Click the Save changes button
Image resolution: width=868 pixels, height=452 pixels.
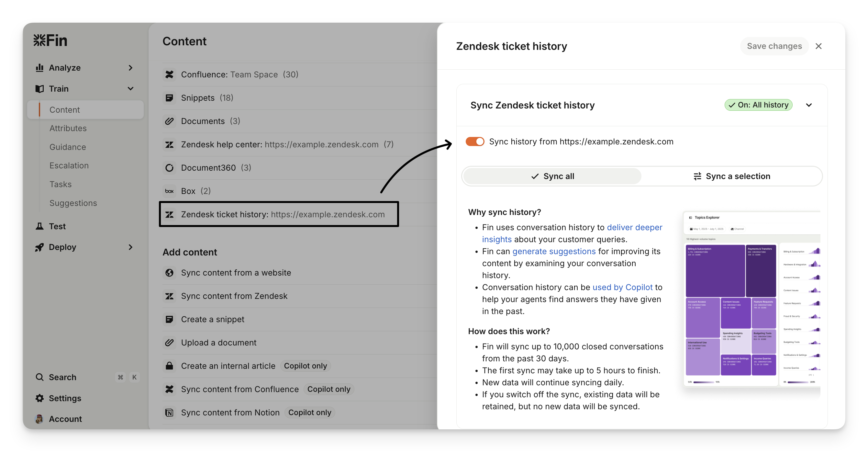tap(774, 46)
